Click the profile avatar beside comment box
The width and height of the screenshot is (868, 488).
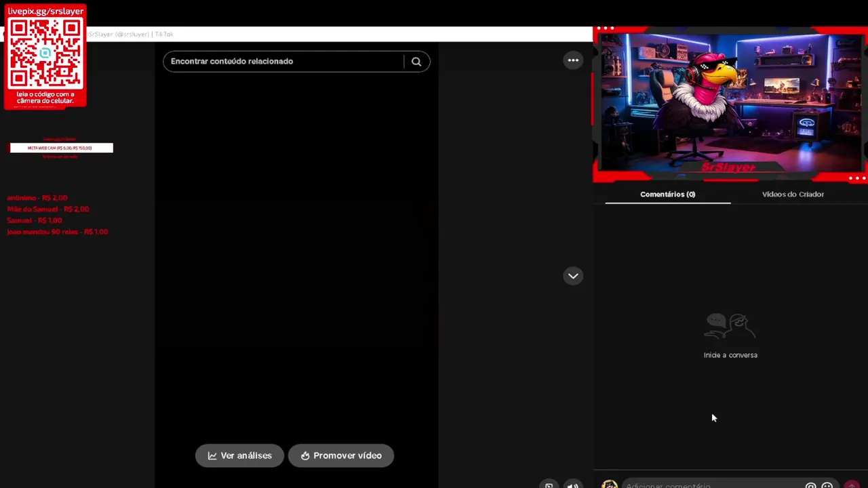pyautogui.click(x=609, y=485)
